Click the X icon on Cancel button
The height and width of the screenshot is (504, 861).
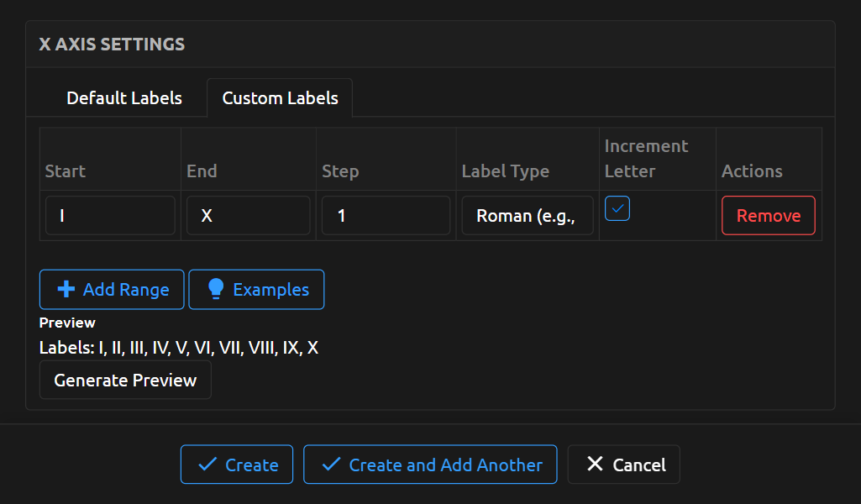point(595,465)
